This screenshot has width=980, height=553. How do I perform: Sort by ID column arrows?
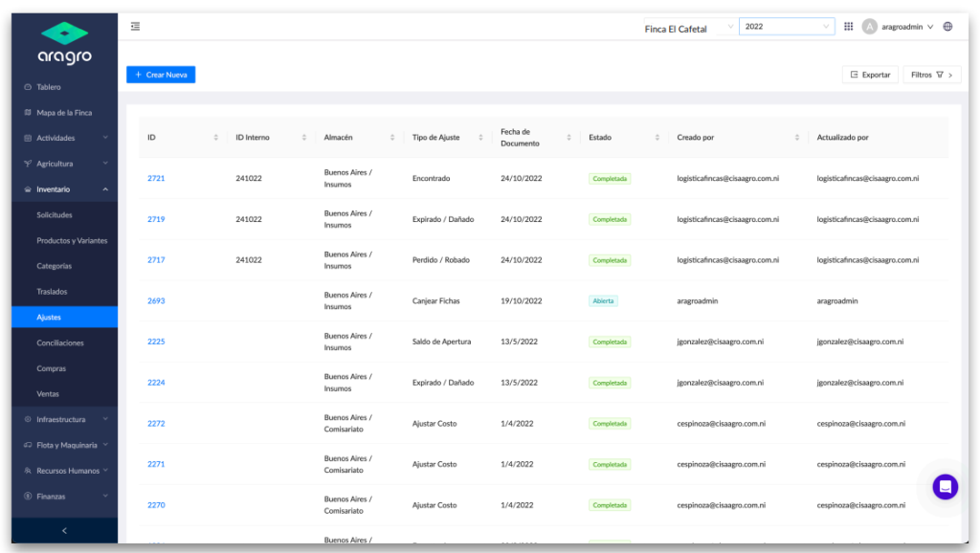pyautogui.click(x=215, y=138)
